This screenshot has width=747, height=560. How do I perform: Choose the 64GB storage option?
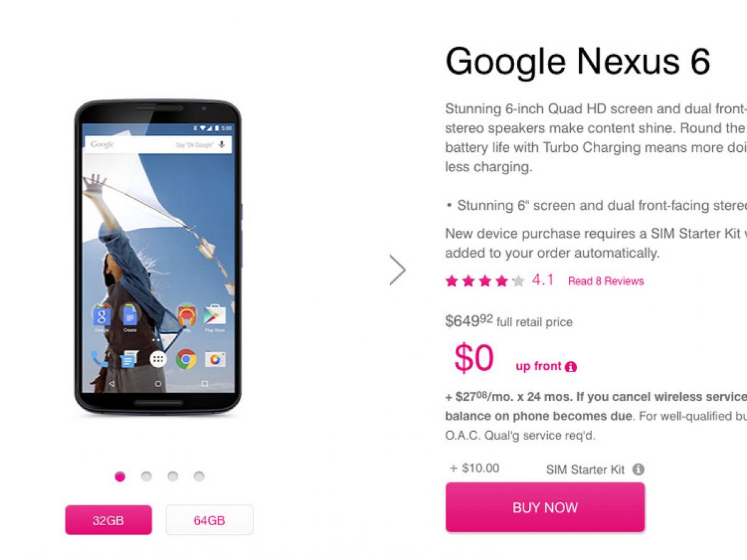tap(209, 520)
